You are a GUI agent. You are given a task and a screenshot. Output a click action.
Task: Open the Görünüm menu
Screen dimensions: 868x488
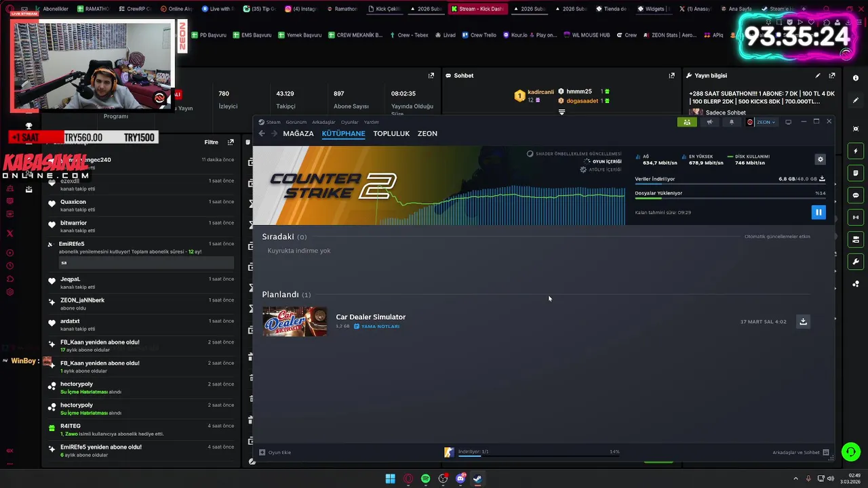click(x=296, y=122)
